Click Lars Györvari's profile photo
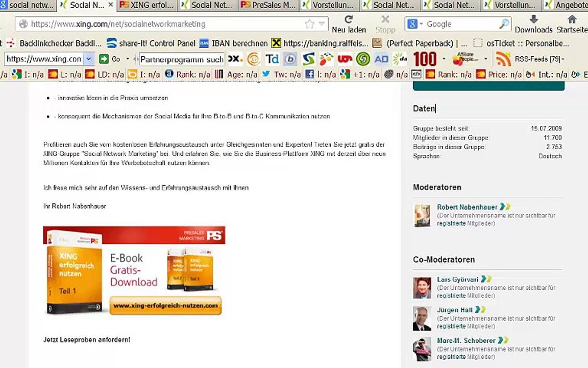This screenshot has height=368, width=588. click(x=422, y=288)
